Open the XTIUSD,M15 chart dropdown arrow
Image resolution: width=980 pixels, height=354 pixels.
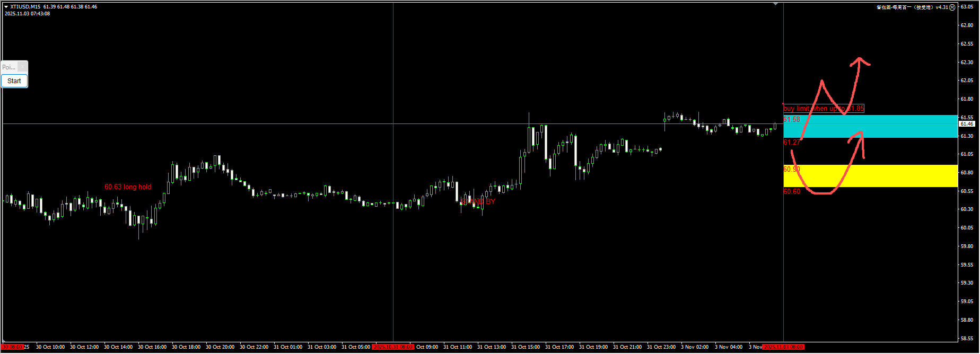[x=6, y=7]
